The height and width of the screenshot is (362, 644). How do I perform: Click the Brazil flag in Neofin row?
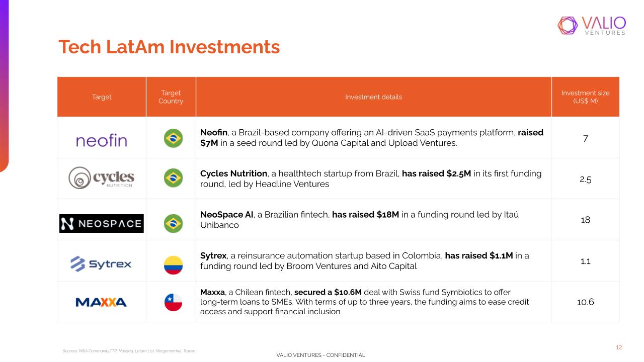(173, 138)
